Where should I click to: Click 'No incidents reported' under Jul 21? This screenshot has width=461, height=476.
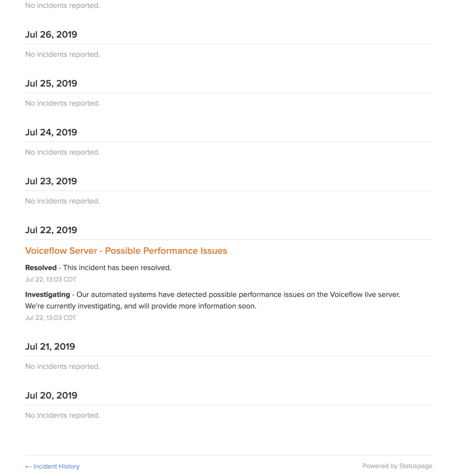pos(63,367)
